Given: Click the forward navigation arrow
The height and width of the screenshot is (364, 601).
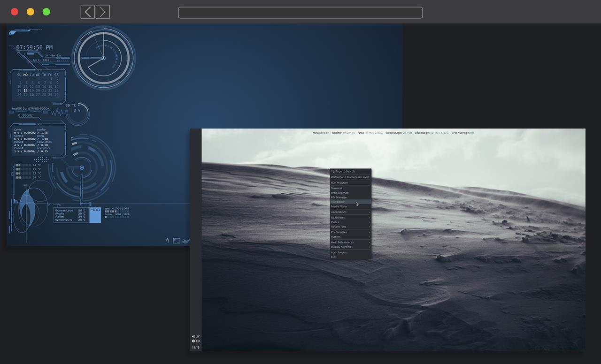Looking at the screenshot, I should coord(103,12).
